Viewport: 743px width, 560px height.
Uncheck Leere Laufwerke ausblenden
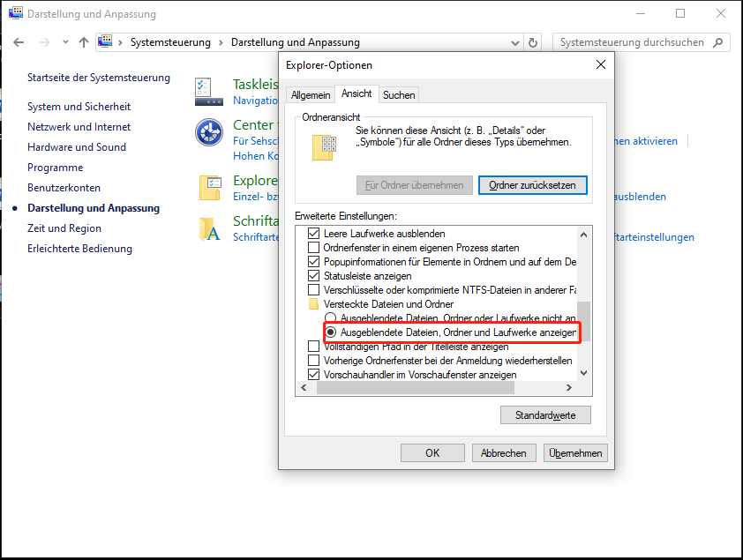[313, 234]
